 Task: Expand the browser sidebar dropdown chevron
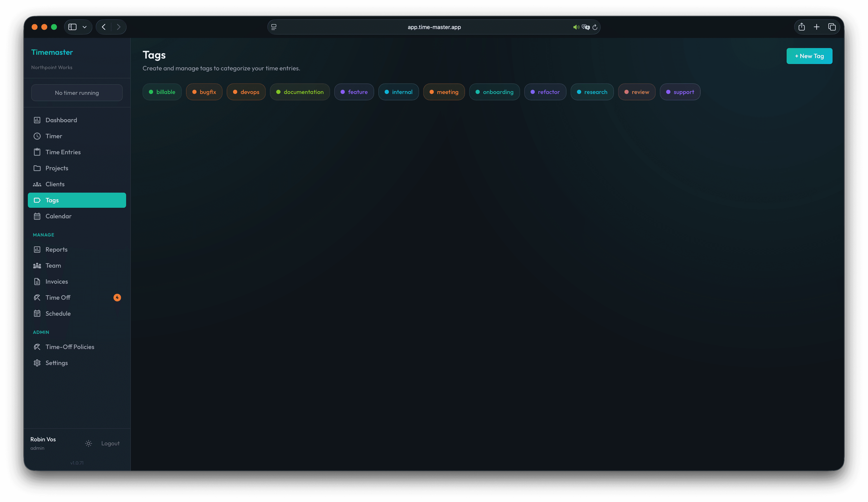tap(85, 27)
